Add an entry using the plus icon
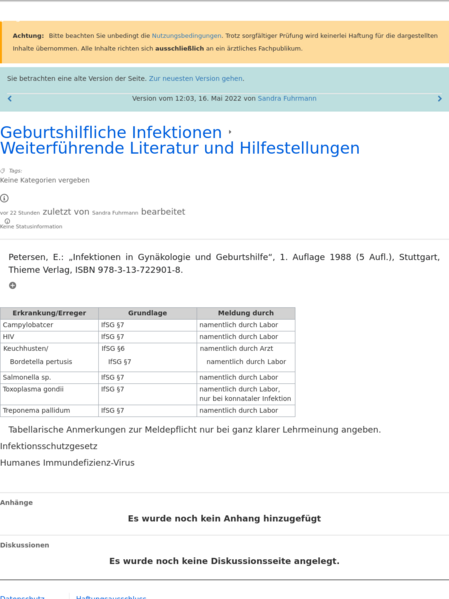The image size is (449, 599). point(13,285)
